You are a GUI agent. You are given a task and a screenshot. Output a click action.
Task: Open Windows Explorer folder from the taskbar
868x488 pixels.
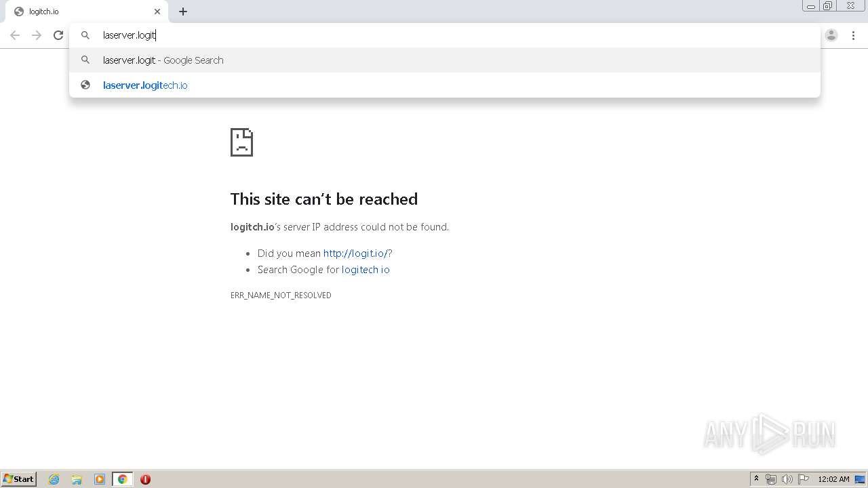tap(77, 479)
